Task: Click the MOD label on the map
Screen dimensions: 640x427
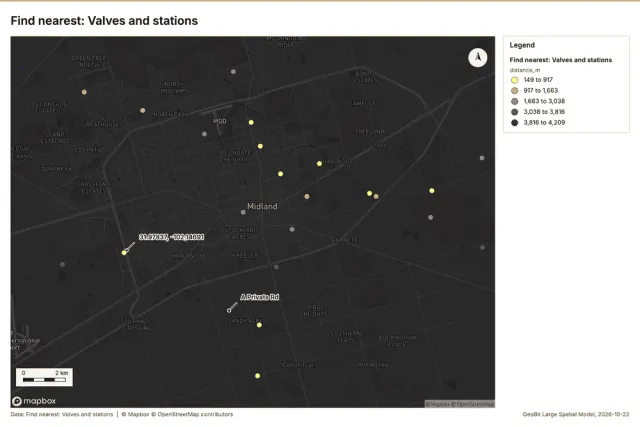Action: point(220,121)
